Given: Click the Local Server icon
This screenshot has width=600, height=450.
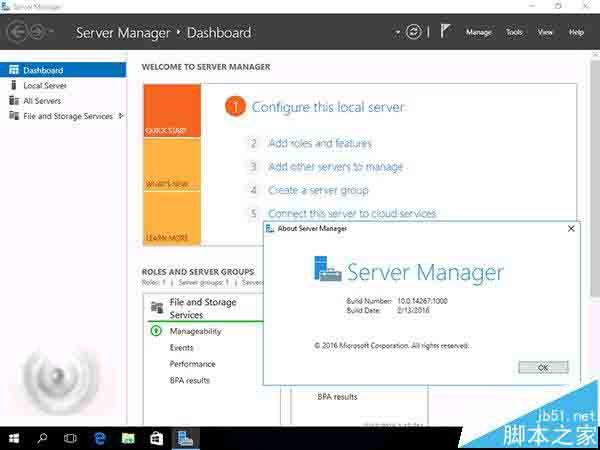Looking at the screenshot, I should tap(14, 85).
